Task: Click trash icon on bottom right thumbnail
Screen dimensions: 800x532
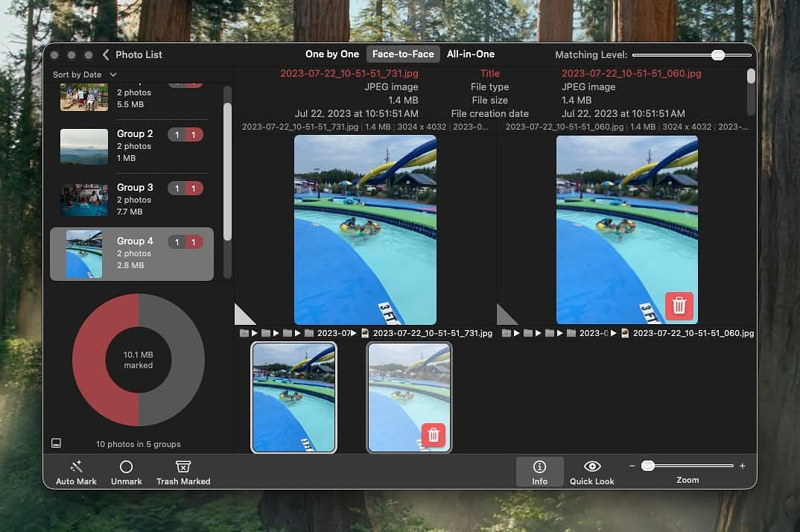Action: (433, 434)
